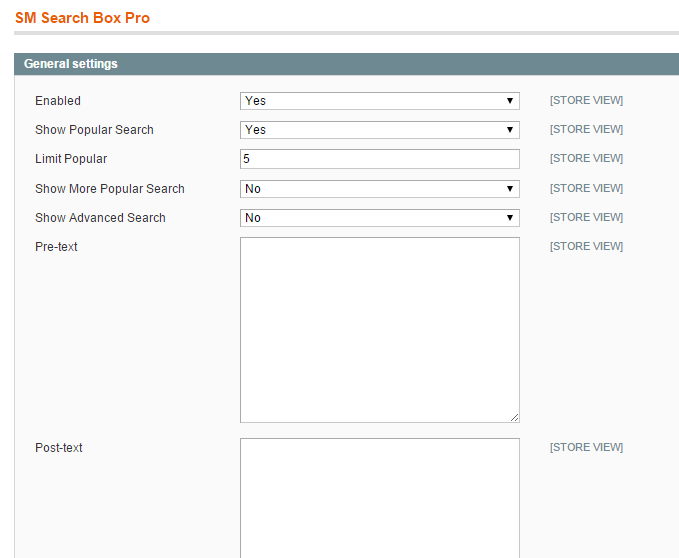This screenshot has height=558, width=679.
Task: Click inside the Post-text textarea
Action: point(380,498)
